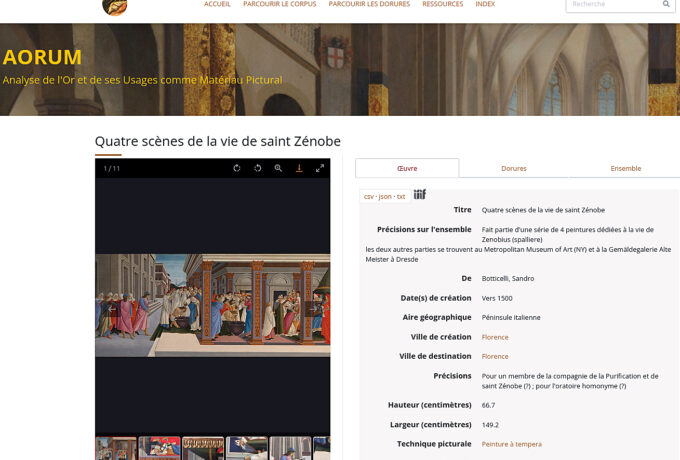Screen dimensions: 680x460
Task: Click the 'Péninsule italienne' value
Action: (x=511, y=317)
